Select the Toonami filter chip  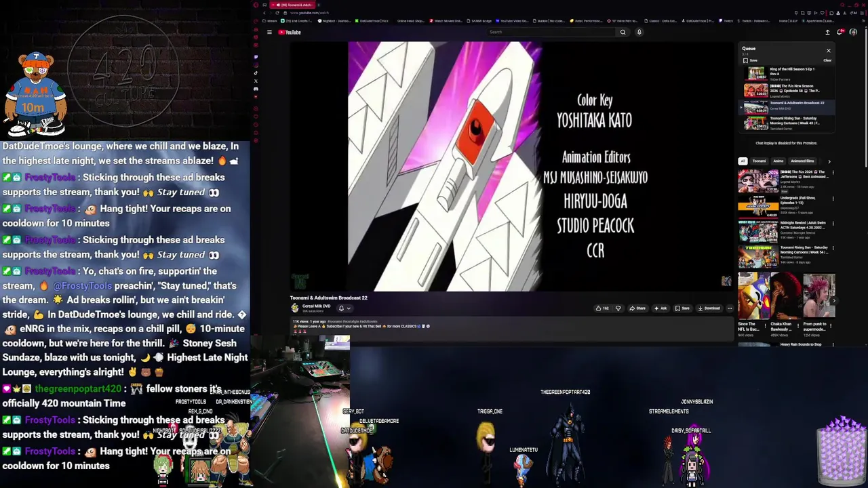coord(759,161)
